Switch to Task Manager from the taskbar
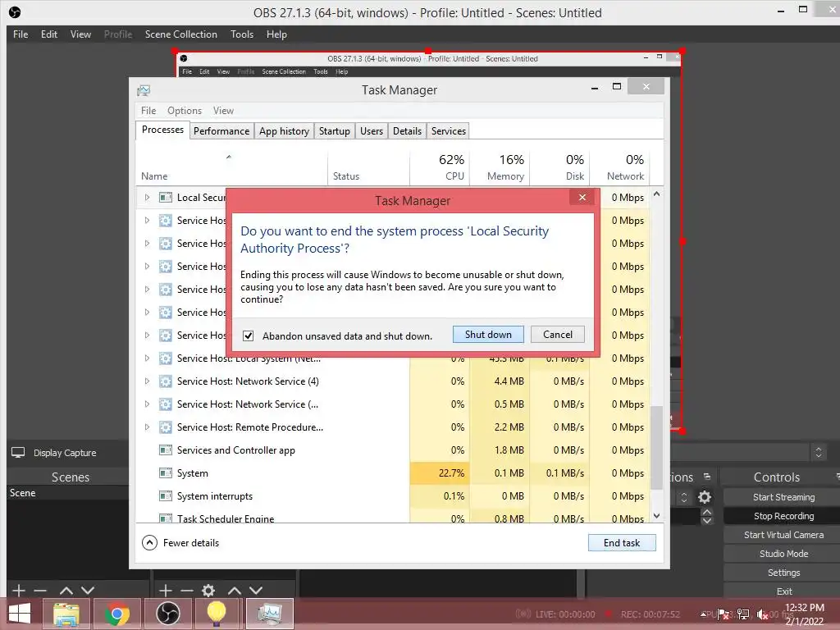Image resolution: width=840 pixels, height=630 pixels. pos(269,614)
